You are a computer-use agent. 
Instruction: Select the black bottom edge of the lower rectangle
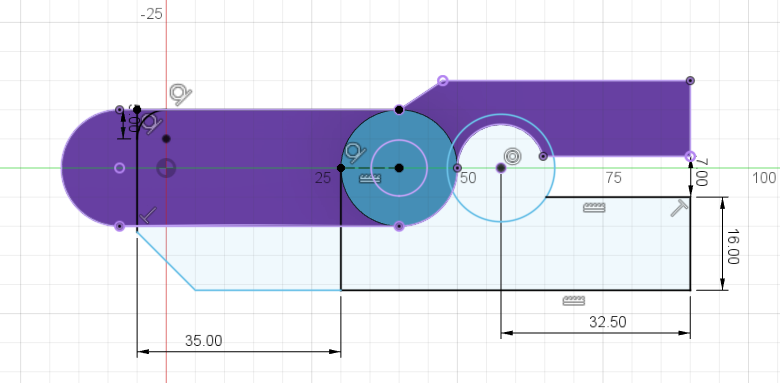515,290
